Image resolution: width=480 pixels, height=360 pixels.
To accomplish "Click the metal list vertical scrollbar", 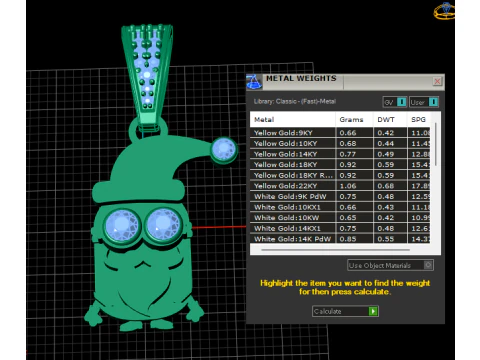I will (436, 144).
